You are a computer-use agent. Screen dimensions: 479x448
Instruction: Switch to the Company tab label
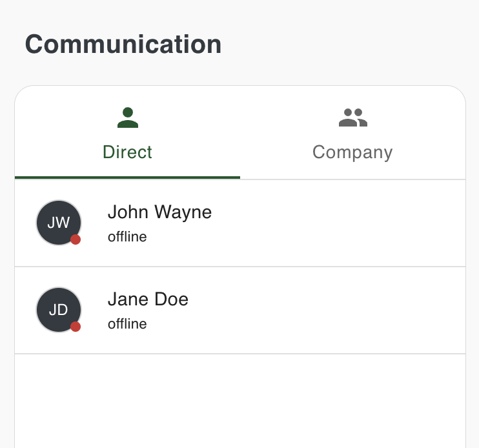(x=352, y=152)
